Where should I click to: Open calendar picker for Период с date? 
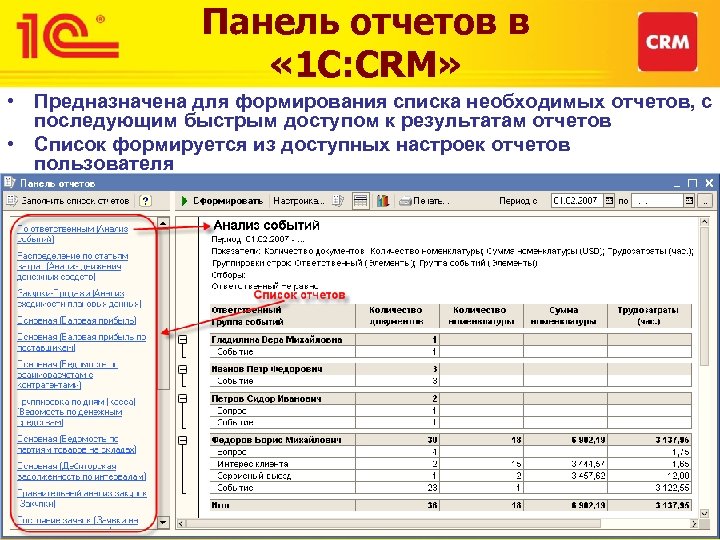(609, 201)
